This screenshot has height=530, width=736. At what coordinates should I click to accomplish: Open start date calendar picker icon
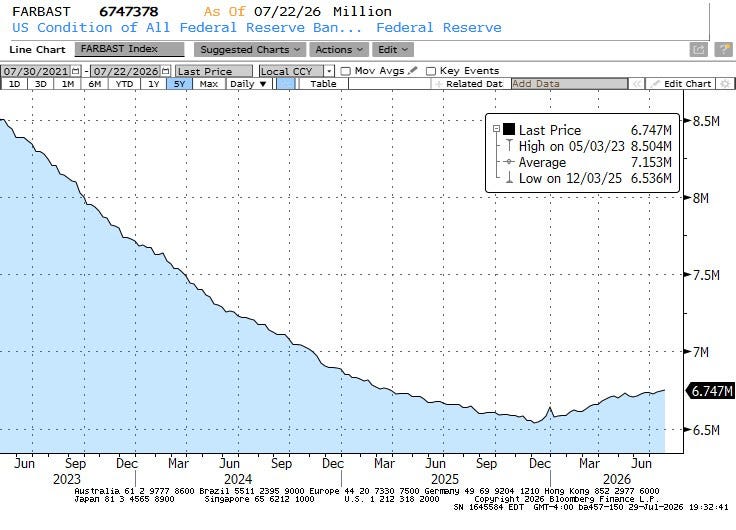pyautogui.click(x=76, y=71)
